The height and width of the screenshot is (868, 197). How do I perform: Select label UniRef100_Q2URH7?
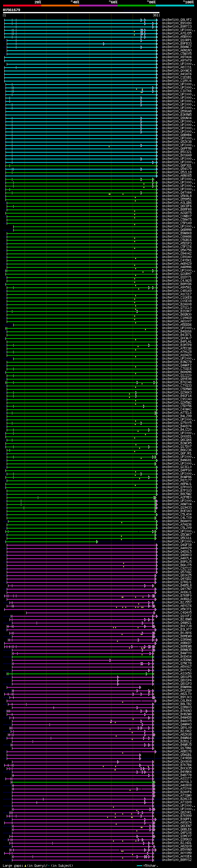pos(177,274)
